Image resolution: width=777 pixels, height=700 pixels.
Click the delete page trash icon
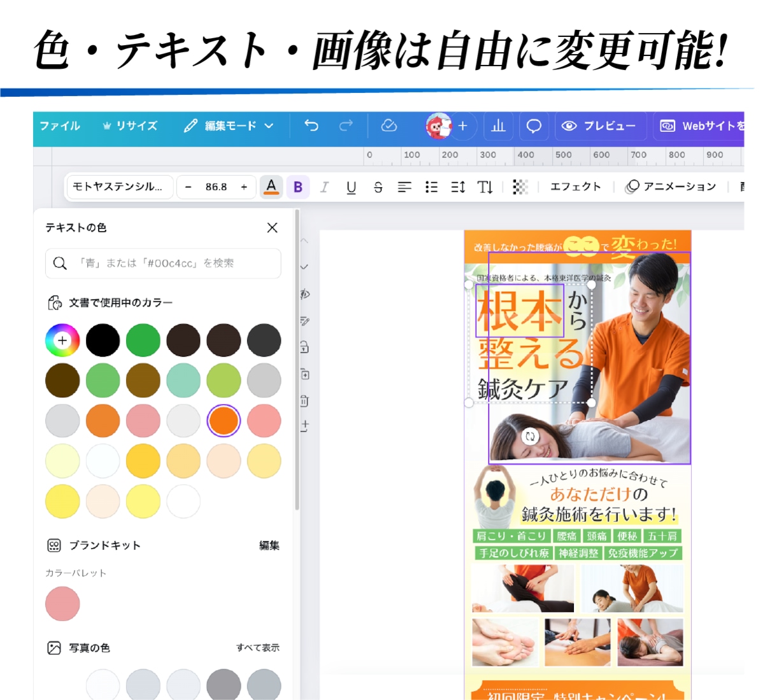304,401
